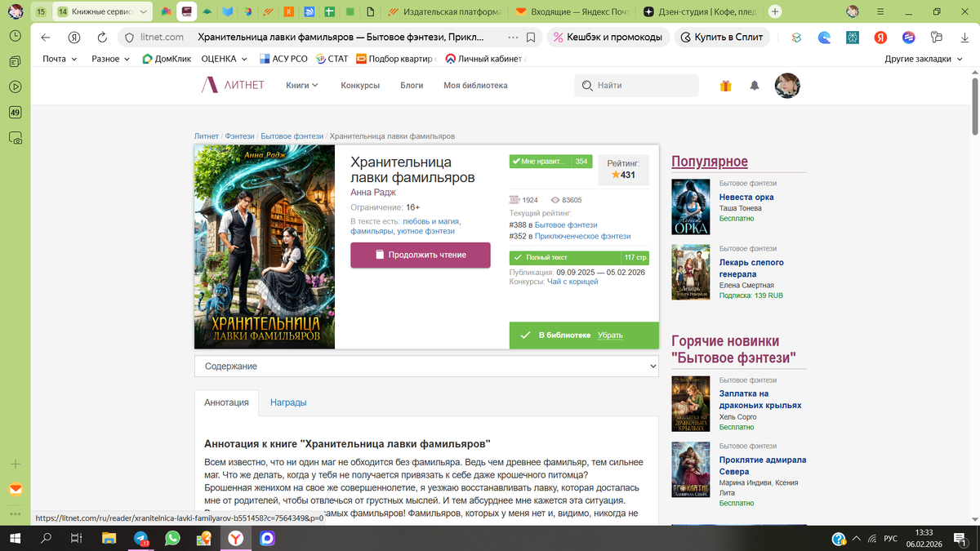Expand the 'Книги' menu in Litnet header

(x=298, y=85)
